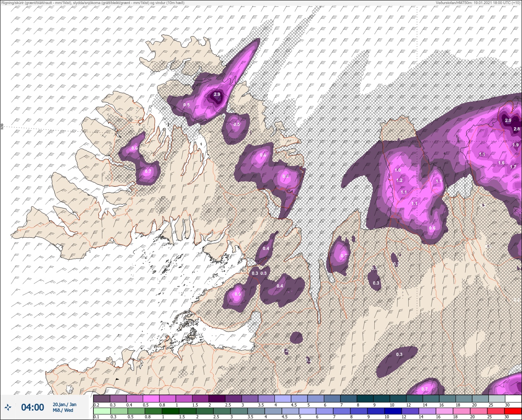The image size is (522, 420).
Task: Pick the dark plum swatch starting the upper legend
Action: pos(102,398)
